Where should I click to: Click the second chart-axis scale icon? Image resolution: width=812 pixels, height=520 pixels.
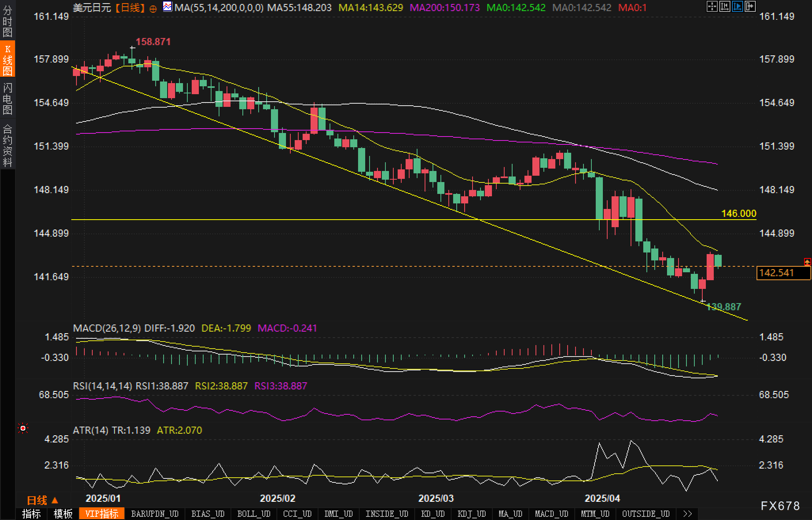(x=724, y=6)
